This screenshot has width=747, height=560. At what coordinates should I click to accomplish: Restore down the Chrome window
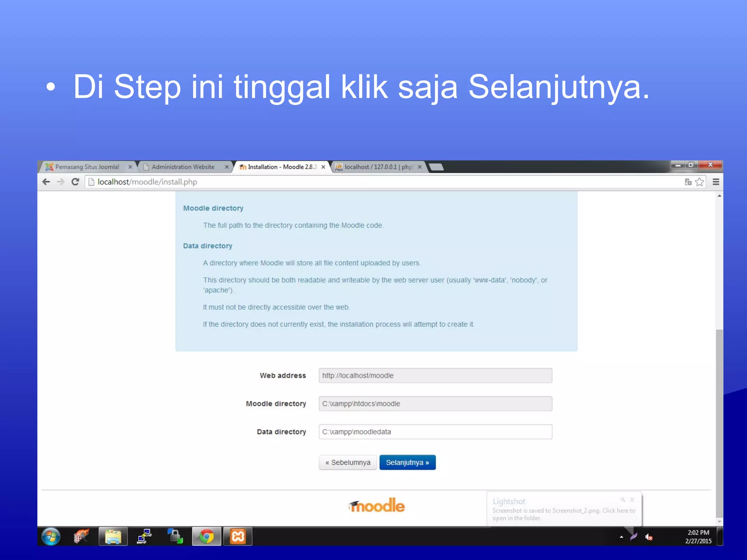point(691,165)
